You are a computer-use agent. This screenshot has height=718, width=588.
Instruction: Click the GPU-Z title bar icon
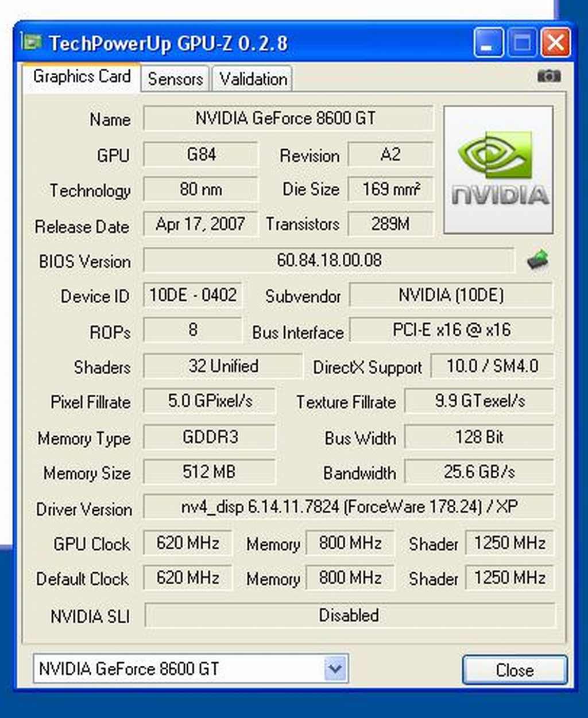click(32, 42)
